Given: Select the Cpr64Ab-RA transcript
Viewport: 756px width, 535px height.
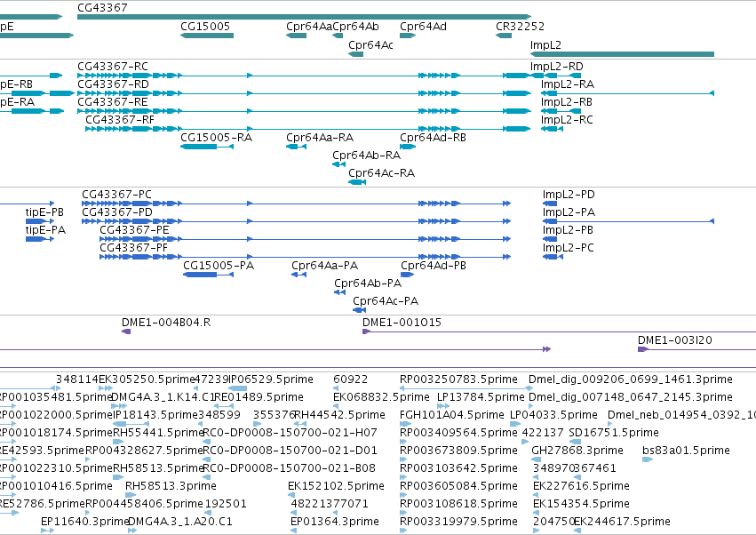Looking at the screenshot, I should point(338,164).
